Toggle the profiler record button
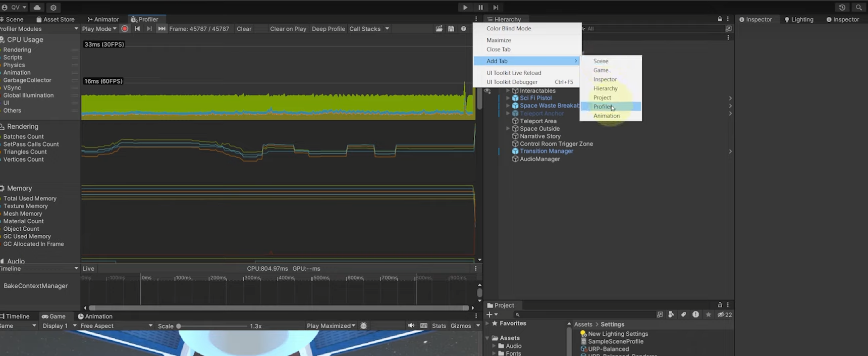868x356 pixels. click(125, 29)
